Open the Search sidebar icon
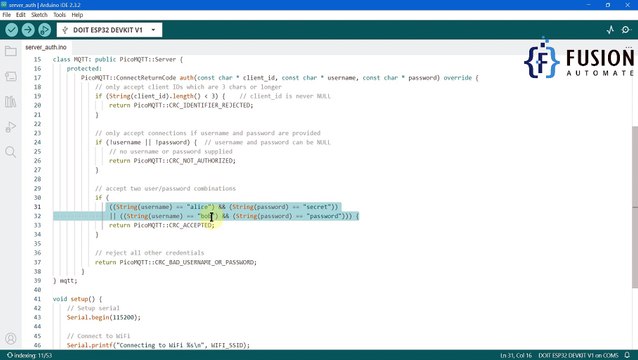638x360 pixels. pyautogui.click(x=11, y=152)
